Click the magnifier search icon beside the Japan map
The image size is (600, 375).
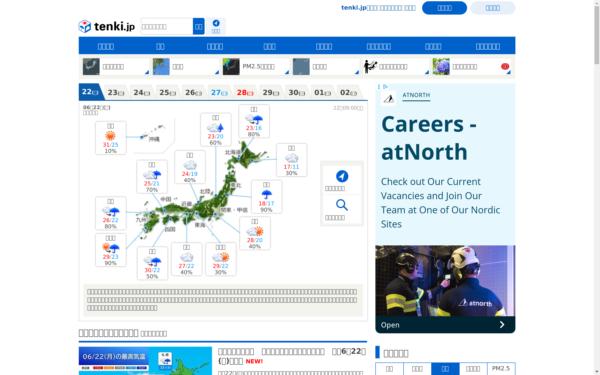click(342, 205)
